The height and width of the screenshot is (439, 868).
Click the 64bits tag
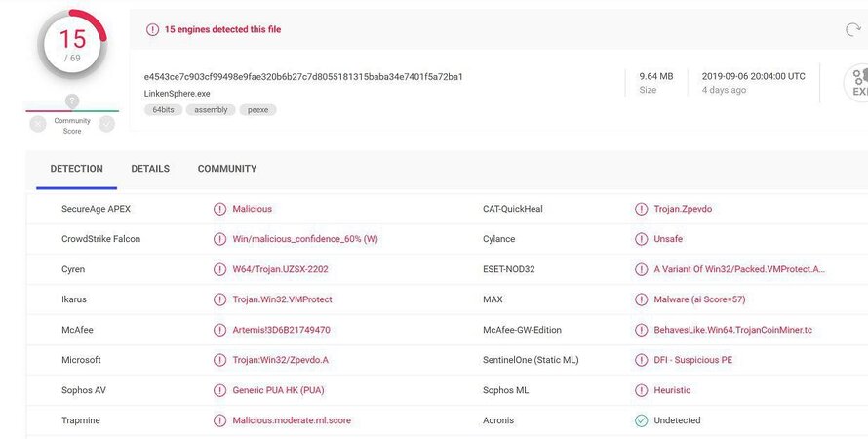pos(162,110)
